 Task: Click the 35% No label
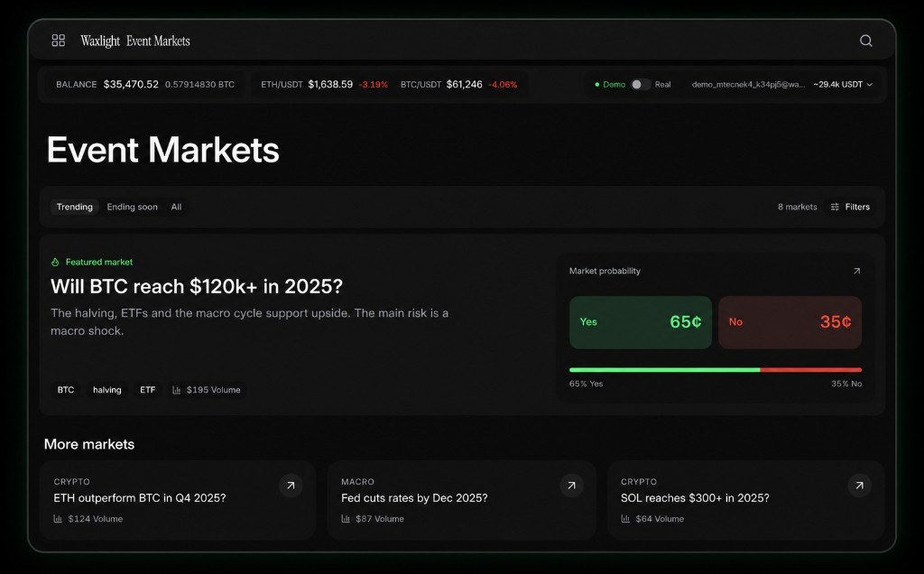pyautogui.click(x=846, y=384)
